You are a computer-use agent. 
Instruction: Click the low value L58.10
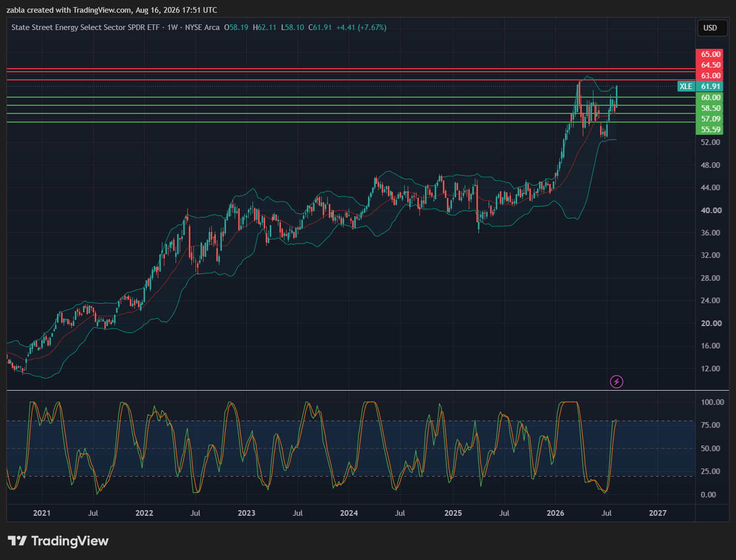tap(293, 27)
